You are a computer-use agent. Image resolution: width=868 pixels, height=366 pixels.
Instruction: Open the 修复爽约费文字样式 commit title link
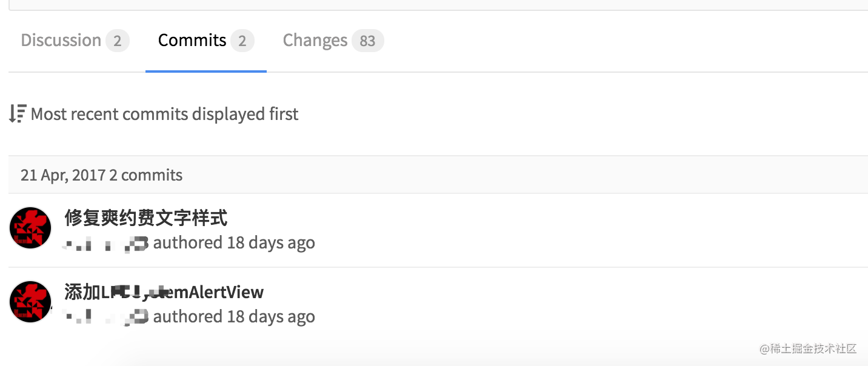coord(146,218)
